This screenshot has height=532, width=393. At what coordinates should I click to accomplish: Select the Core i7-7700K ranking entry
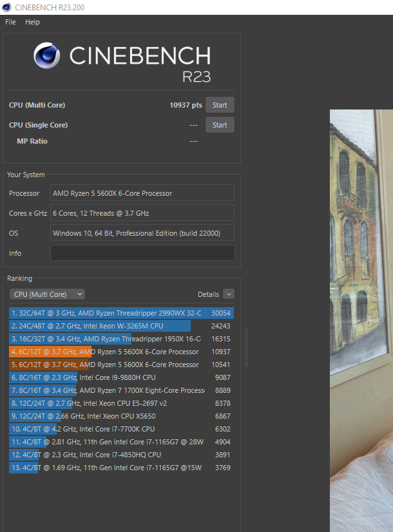pyautogui.click(x=122, y=429)
